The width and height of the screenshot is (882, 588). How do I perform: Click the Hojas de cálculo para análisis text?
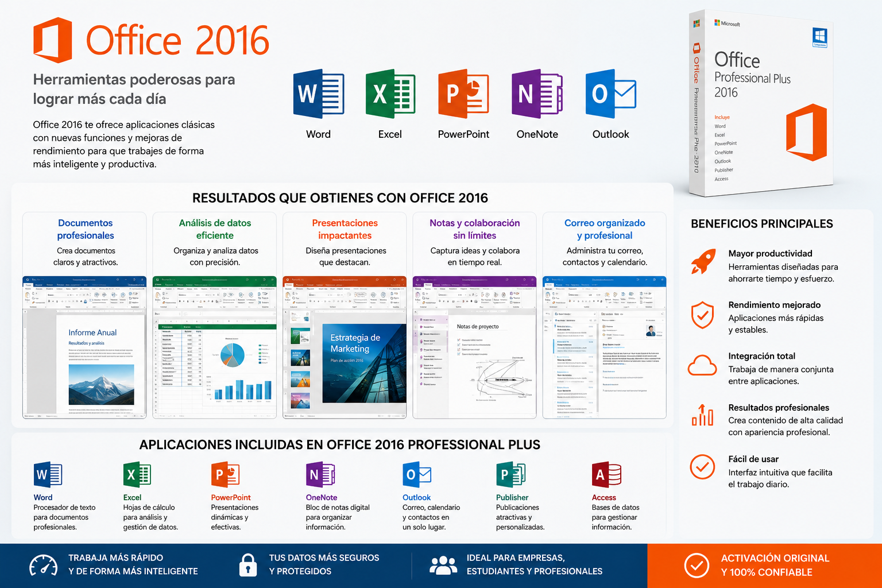pyautogui.click(x=150, y=517)
